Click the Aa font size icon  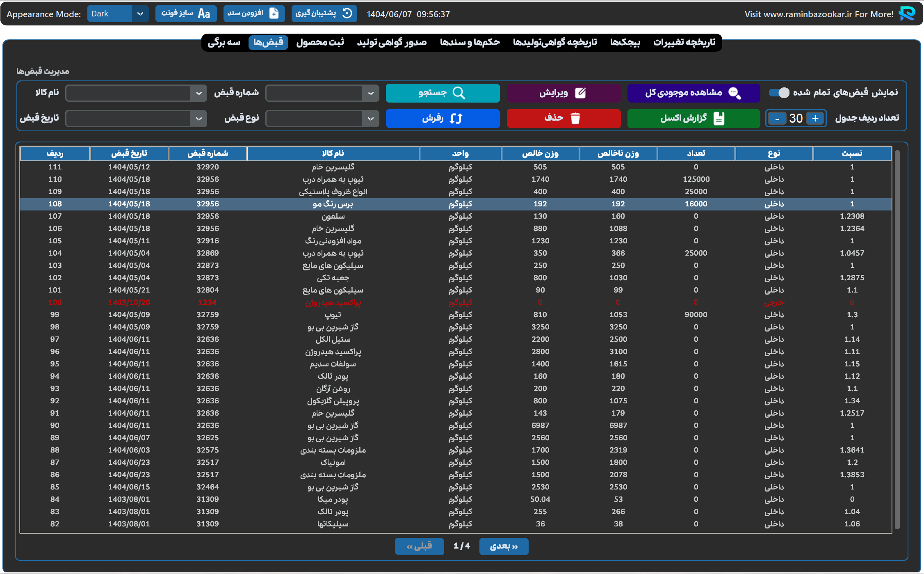click(x=204, y=14)
